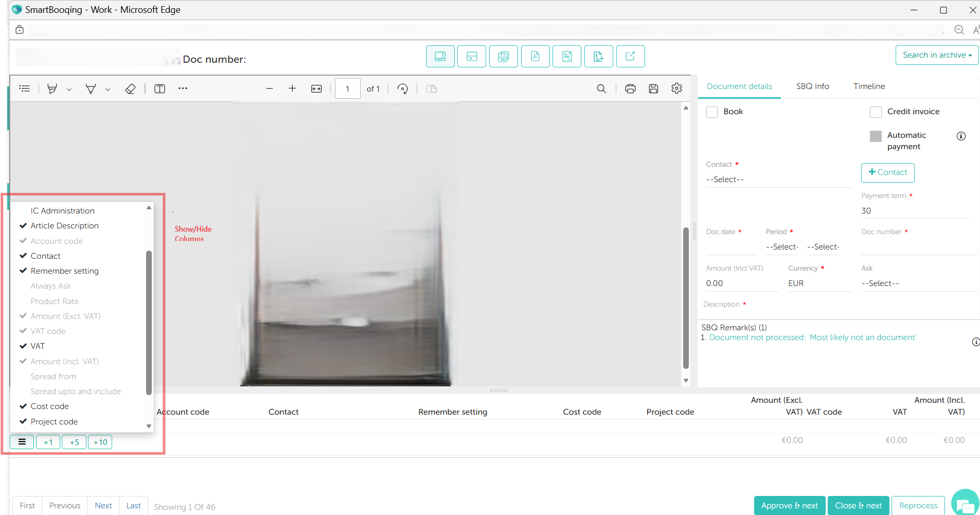Click the PDF viewer vertical scrollbar
980x515 pixels.
pyautogui.click(x=686, y=298)
